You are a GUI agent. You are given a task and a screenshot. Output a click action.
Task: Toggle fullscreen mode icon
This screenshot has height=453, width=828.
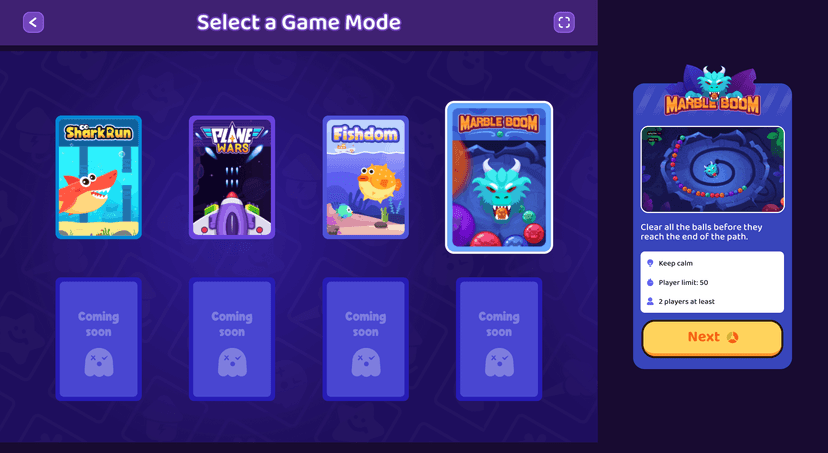(564, 22)
